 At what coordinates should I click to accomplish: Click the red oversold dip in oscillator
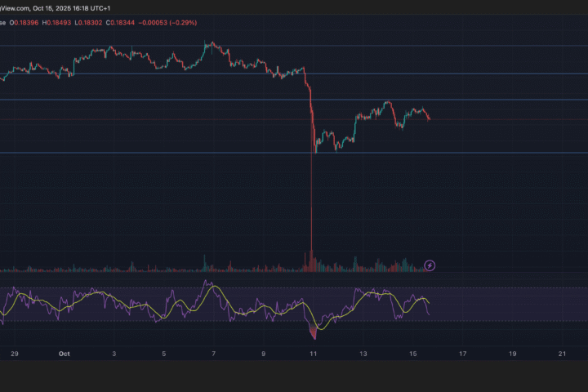(x=312, y=332)
